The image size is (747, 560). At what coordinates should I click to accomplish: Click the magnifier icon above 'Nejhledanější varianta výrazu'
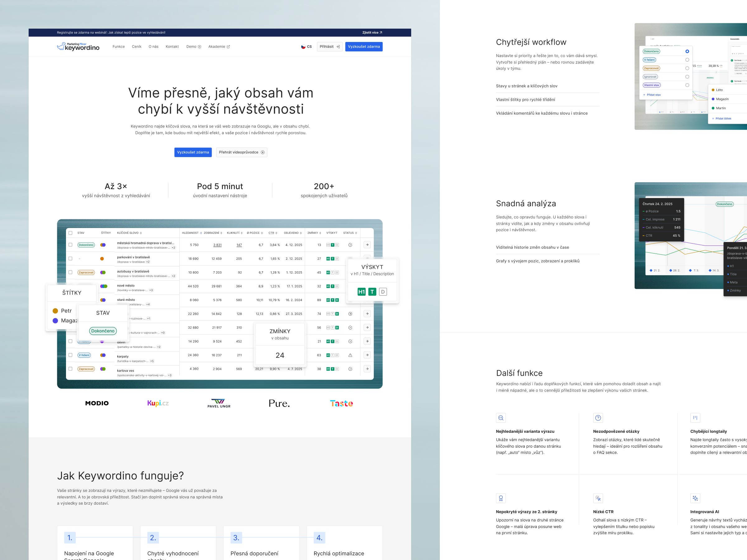click(x=501, y=418)
